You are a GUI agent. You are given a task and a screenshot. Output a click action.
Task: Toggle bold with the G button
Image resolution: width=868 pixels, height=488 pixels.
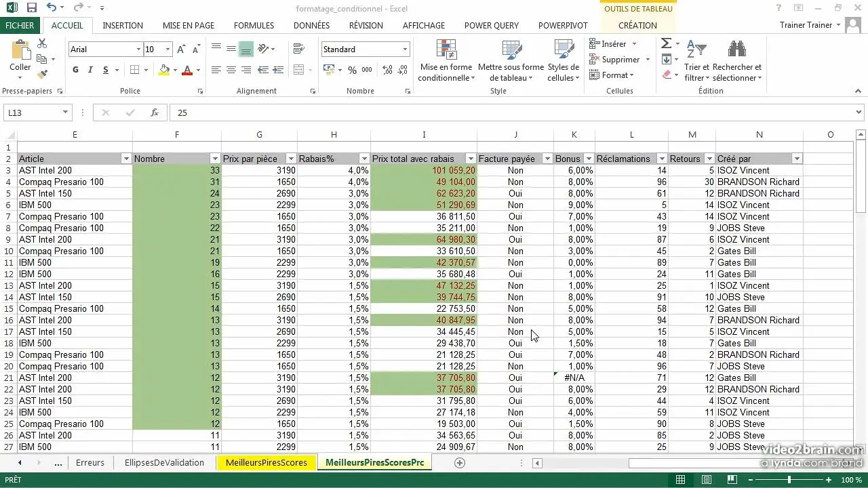click(75, 70)
